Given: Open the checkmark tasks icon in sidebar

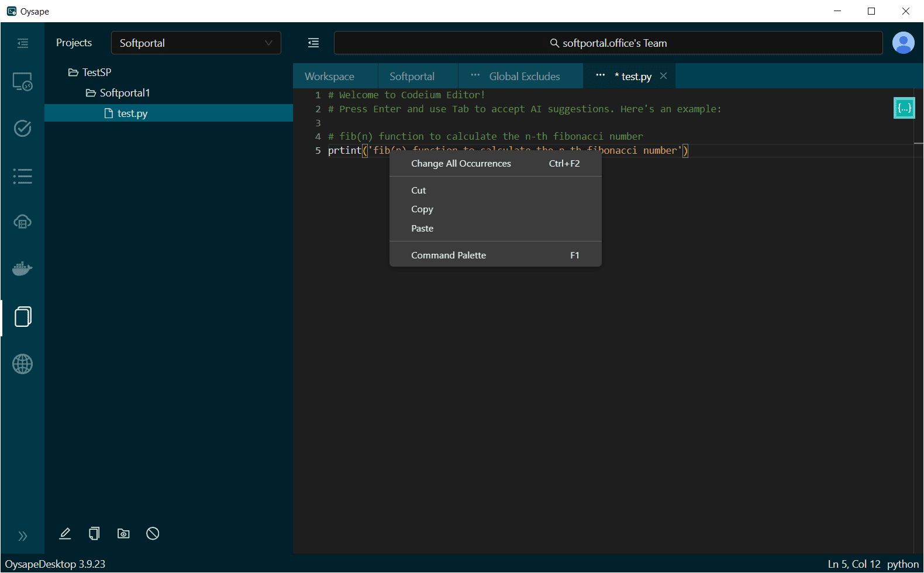Looking at the screenshot, I should coord(23,129).
